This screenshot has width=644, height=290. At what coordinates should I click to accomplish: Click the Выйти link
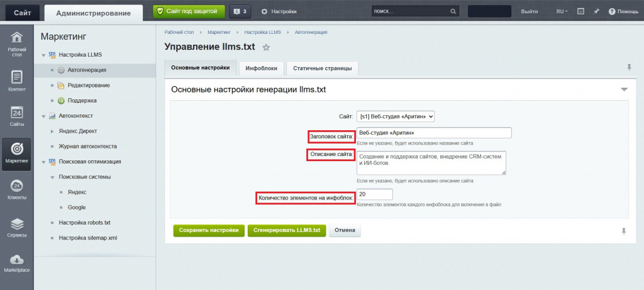pyautogui.click(x=530, y=11)
